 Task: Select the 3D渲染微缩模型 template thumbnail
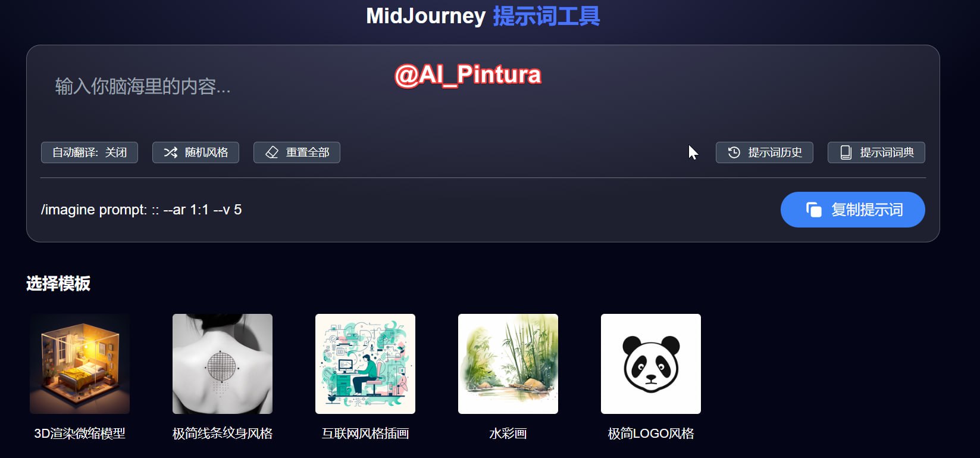(80, 364)
